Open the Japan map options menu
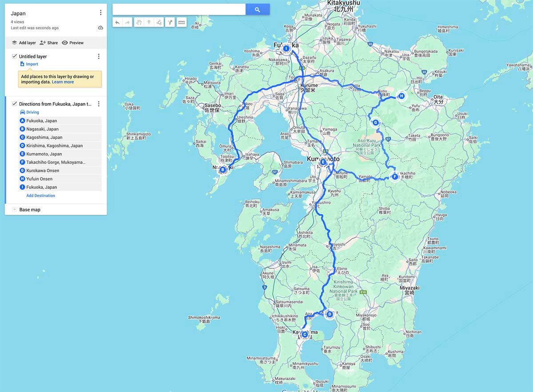The width and height of the screenshot is (533, 392). click(x=100, y=13)
